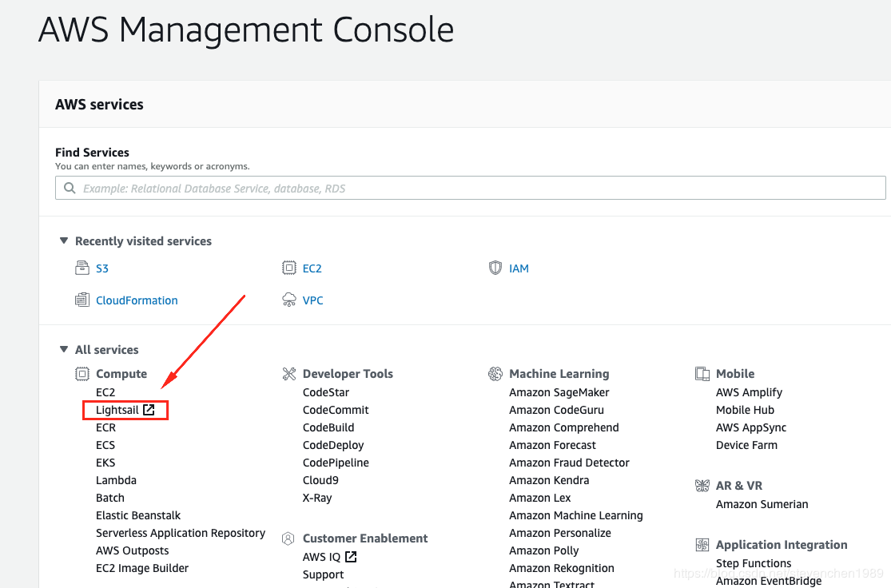This screenshot has width=891, height=588.
Task: Click the search magnifier icon
Action: click(70, 188)
